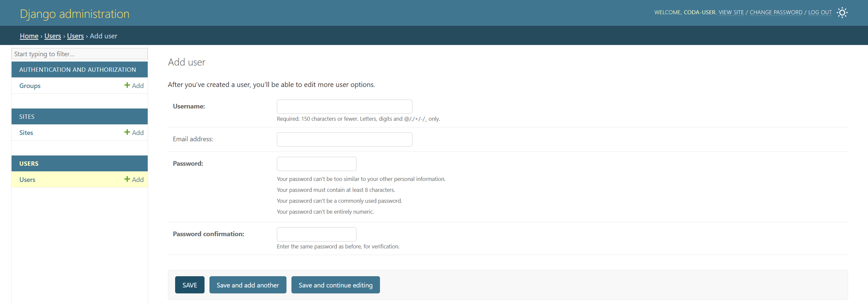This screenshot has width=868, height=304.
Task: Click the SAVE button
Action: [x=189, y=285]
